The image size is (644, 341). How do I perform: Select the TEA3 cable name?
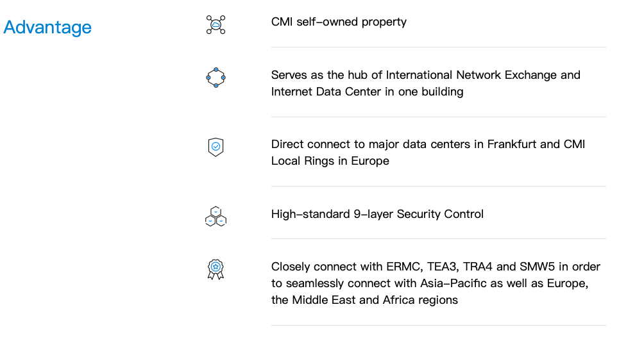pyautogui.click(x=442, y=267)
